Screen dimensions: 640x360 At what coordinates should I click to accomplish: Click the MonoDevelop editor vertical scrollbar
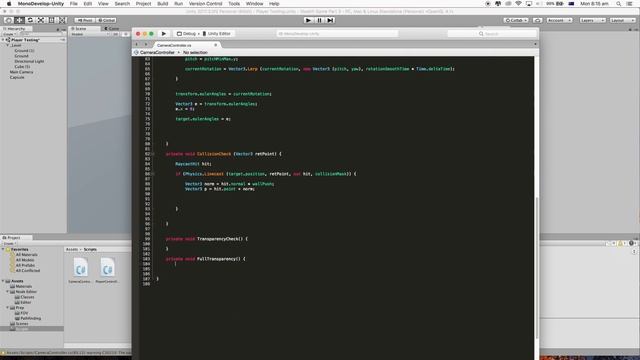537,267
